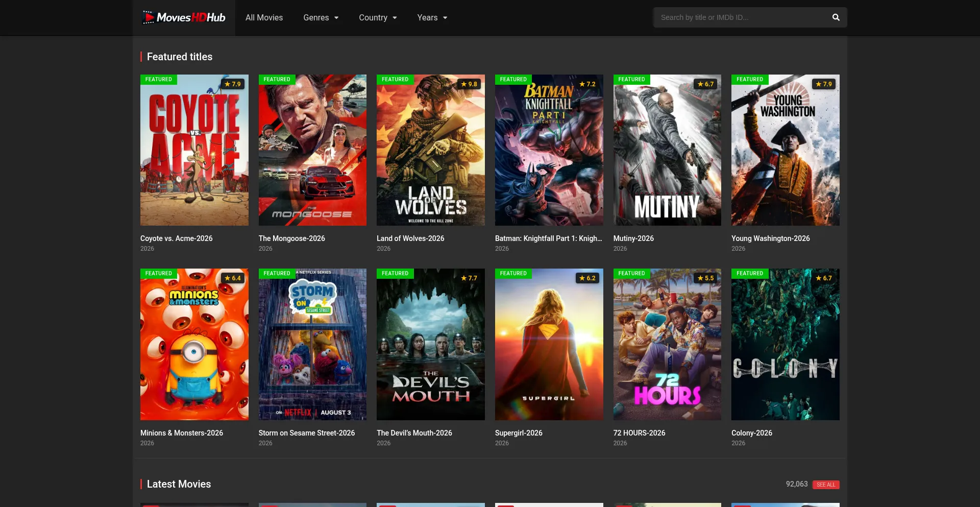Open The Mongoose movie poster
This screenshot has height=507, width=980.
(x=312, y=150)
